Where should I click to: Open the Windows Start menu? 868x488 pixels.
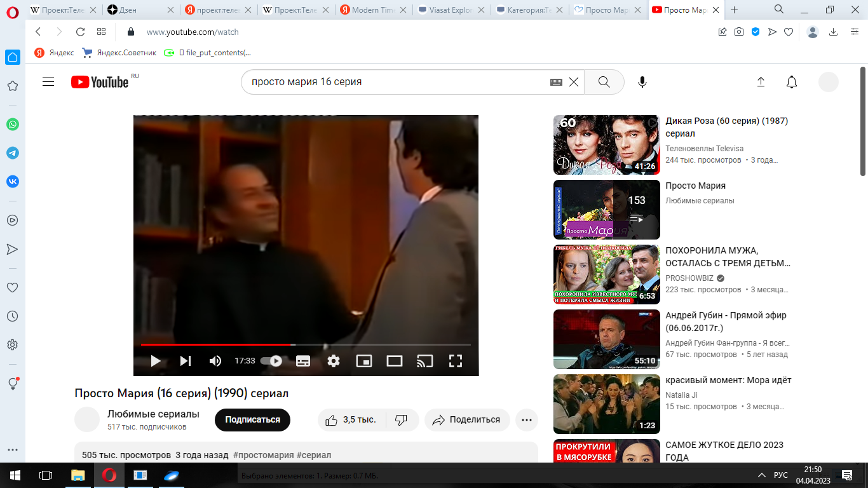pyautogui.click(x=15, y=475)
